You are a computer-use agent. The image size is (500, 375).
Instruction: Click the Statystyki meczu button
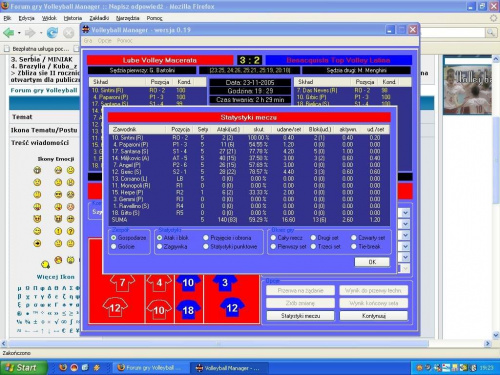pyautogui.click(x=300, y=316)
